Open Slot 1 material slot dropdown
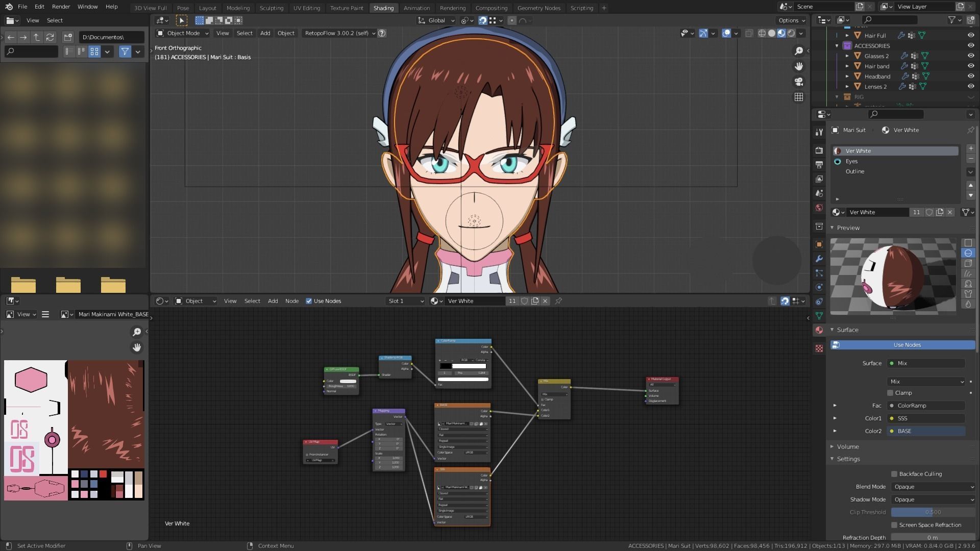This screenshot has height=551, width=980. 406,301
